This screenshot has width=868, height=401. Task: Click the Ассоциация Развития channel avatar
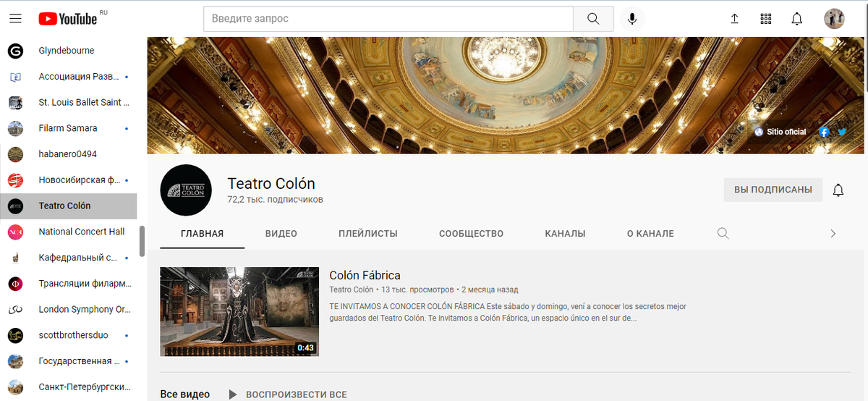(15, 77)
